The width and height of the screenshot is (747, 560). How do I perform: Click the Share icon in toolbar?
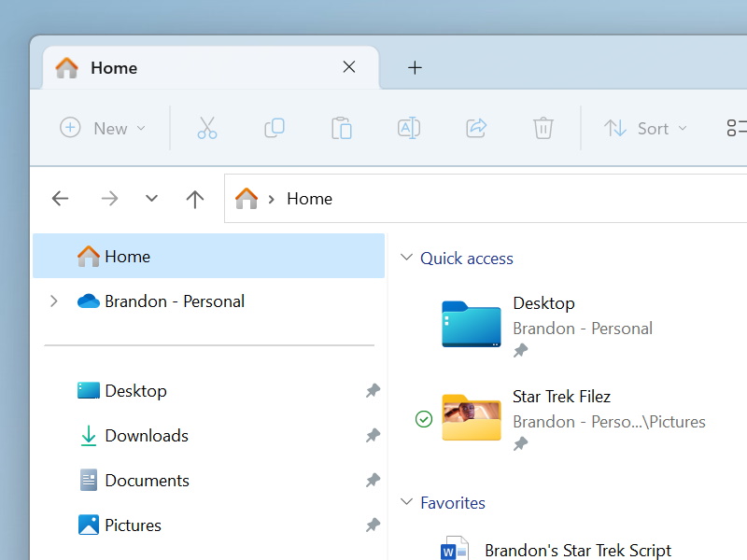(476, 128)
